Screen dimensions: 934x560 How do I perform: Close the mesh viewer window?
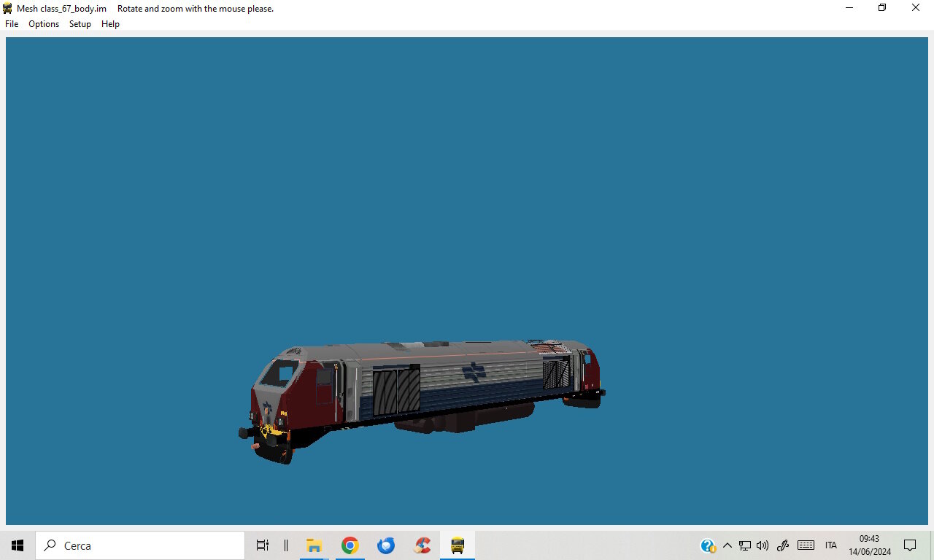pyautogui.click(x=916, y=8)
